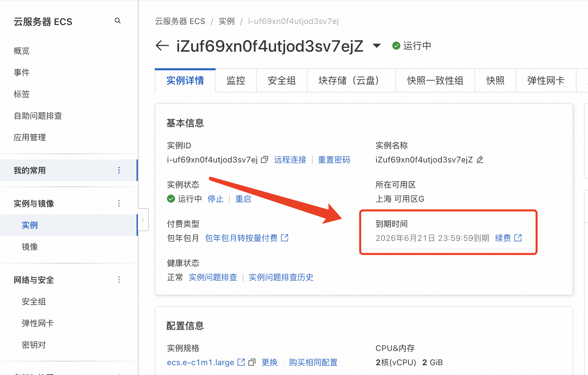Image resolution: width=588 pixels, height=375 pixels.
Task: Click the ecs.e-c1m1.large spec link
Action: click(201, 362)
